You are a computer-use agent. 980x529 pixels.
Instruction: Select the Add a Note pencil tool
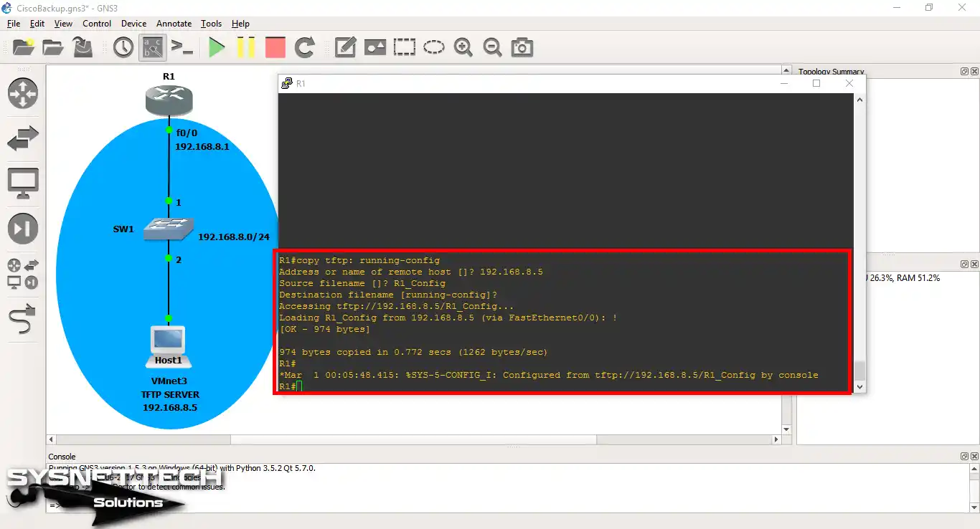point(345,47)
